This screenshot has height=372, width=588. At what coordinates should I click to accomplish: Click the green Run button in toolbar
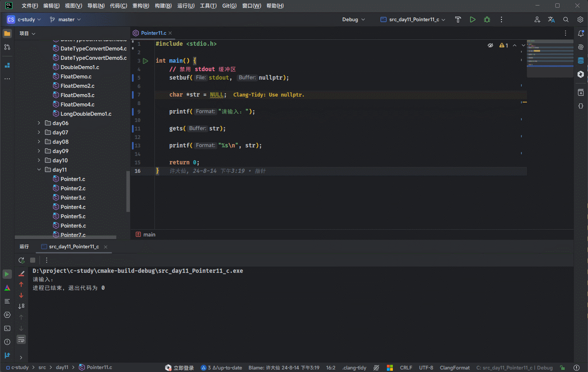point(472,19)
